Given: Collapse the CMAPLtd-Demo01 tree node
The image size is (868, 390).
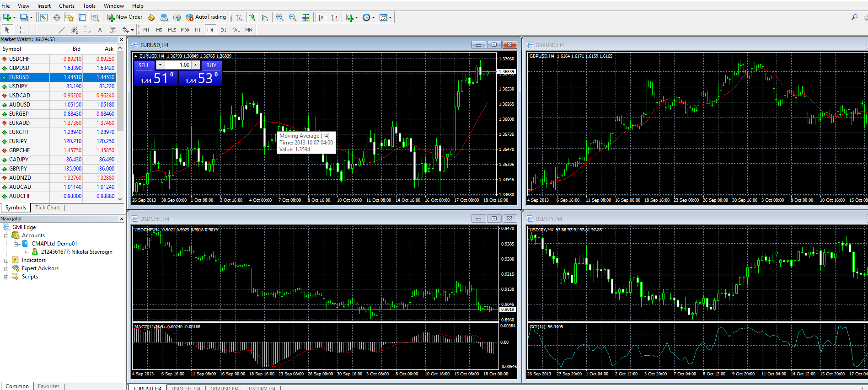Looking at the screenshot, I should tap(16, 244).
